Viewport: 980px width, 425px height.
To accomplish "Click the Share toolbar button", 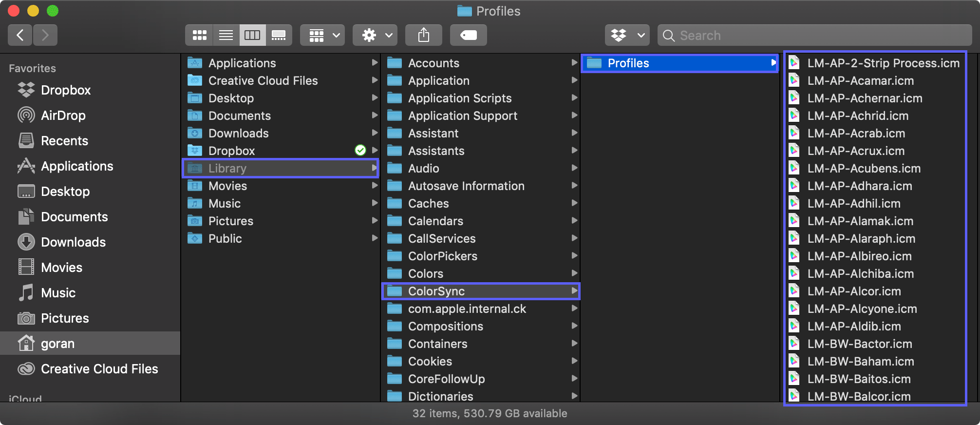I will pyautogui.click(x=424, y=35).
